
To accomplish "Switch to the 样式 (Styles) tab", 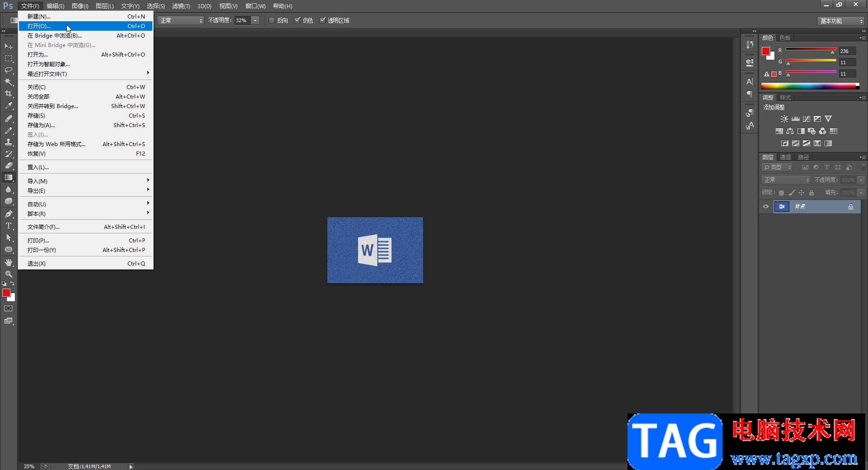I will coord(786,98).
